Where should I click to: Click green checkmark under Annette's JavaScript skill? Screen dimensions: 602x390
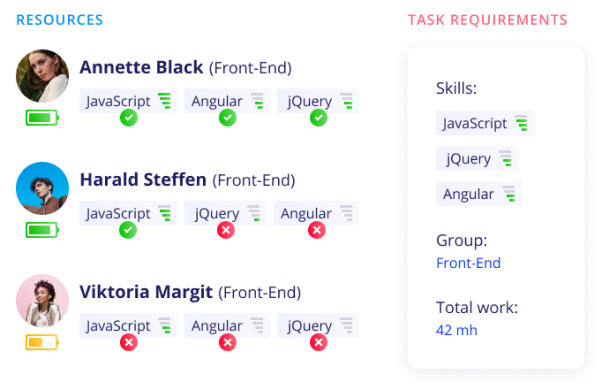129,118
